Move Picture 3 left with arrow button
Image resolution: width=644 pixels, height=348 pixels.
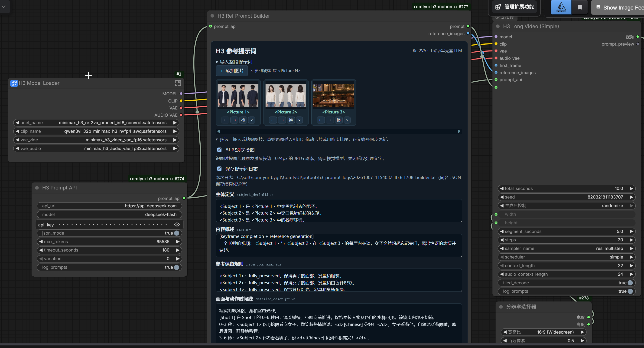(321, 120)
